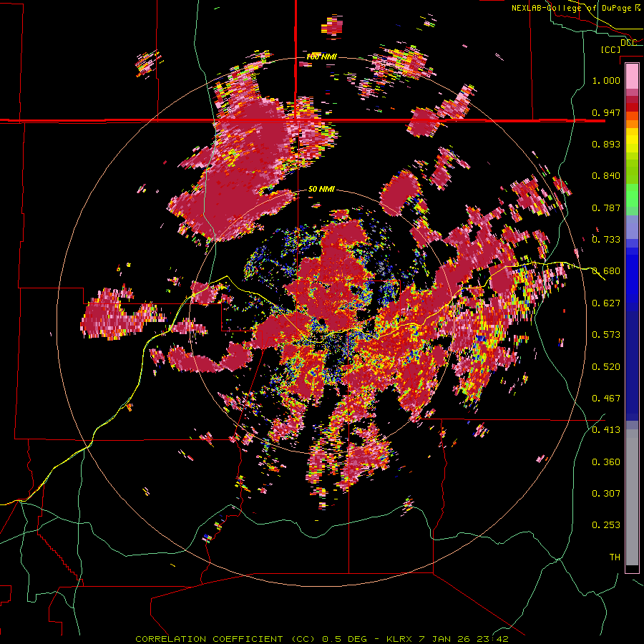
Task: Pick the gray lower section of color bar
Action: point(632,497)
